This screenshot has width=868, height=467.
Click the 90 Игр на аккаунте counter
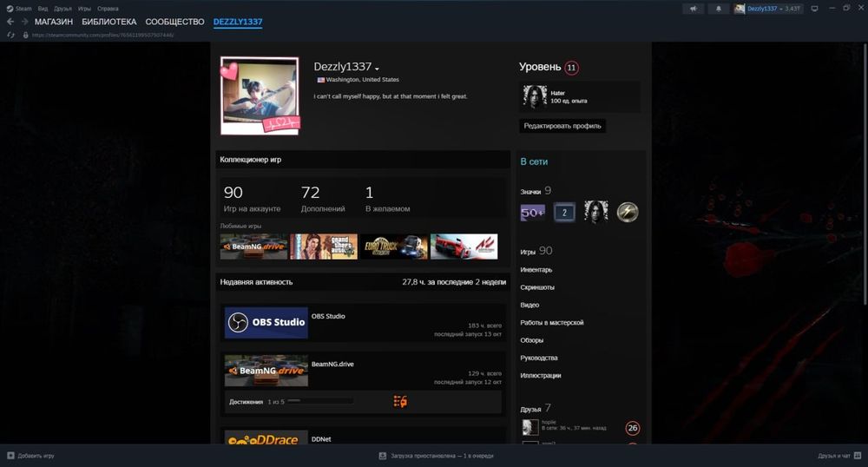point(252,199)
